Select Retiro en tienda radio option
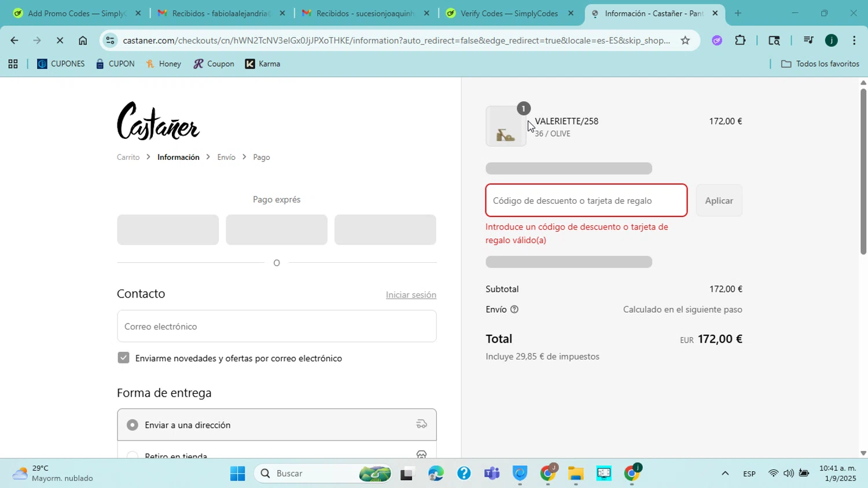The height and width of the screenshot is (488, 868). (133, 456)
